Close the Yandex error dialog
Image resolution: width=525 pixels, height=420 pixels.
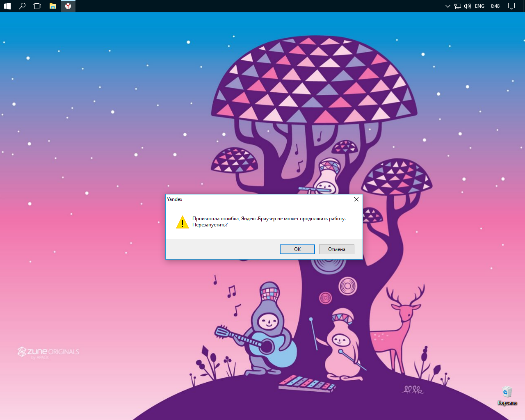pos(356,199)
